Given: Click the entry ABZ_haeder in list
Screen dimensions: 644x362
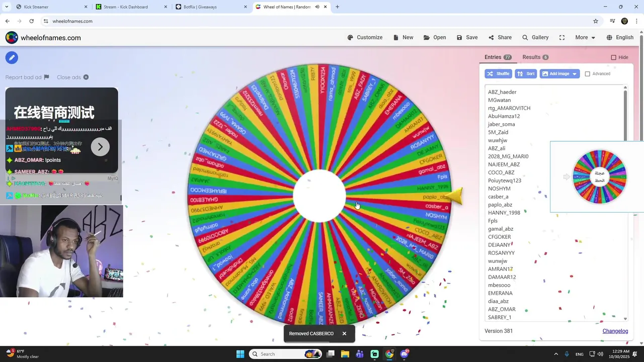Looking at the screenshot, I should coord(502,92).
